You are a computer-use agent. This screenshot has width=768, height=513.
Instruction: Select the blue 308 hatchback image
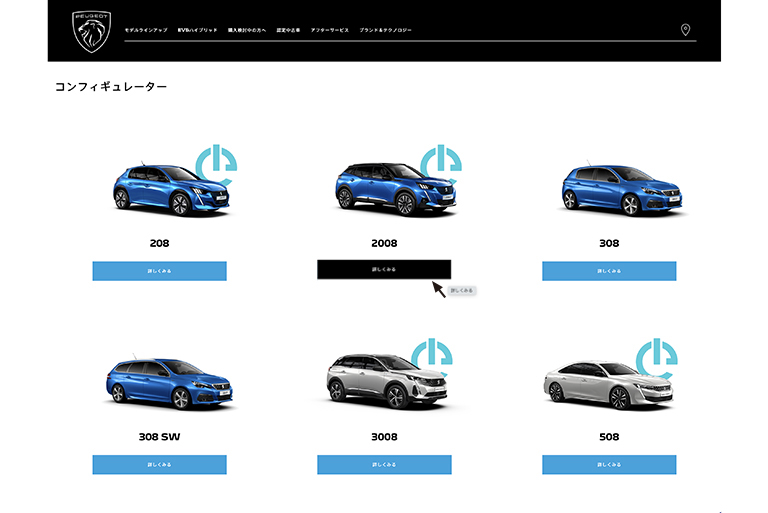pos(622,189)
